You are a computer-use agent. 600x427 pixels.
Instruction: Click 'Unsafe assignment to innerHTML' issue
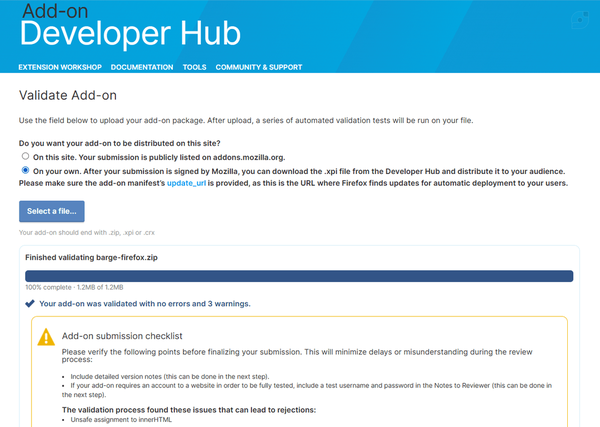pyautogui.click(x=121, y=420)
